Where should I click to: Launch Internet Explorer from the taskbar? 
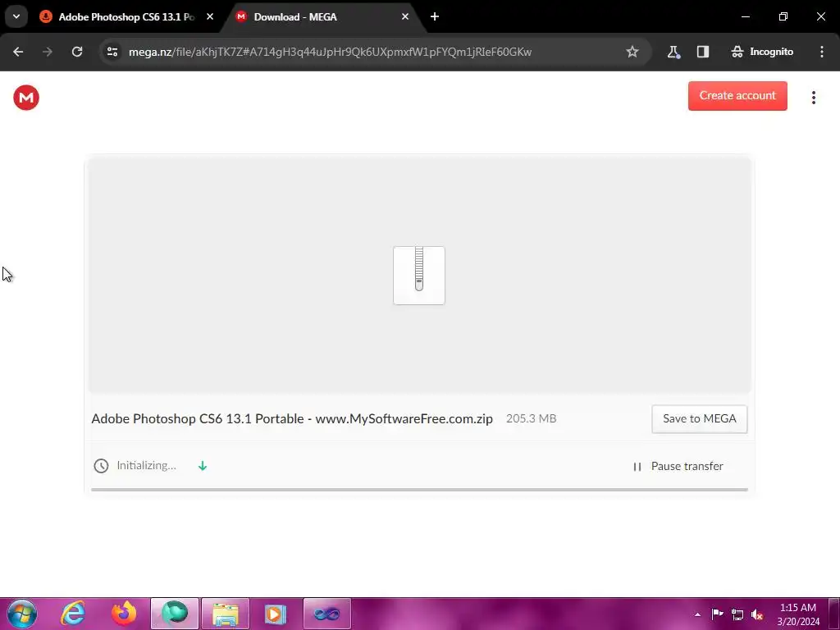coord(73,614)
